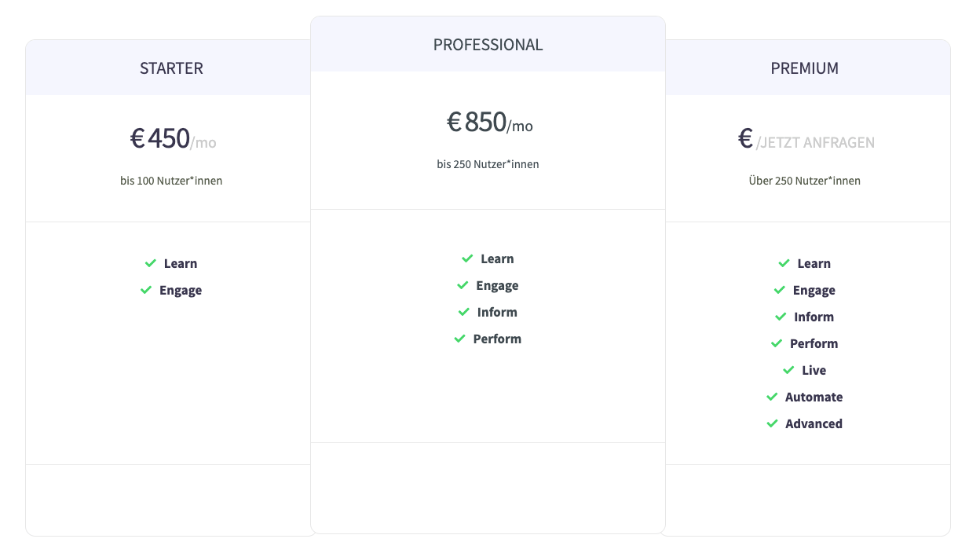The image size is (980, 557).
Task: Click Perform feature in Professional plan
Action: (497, 339)
